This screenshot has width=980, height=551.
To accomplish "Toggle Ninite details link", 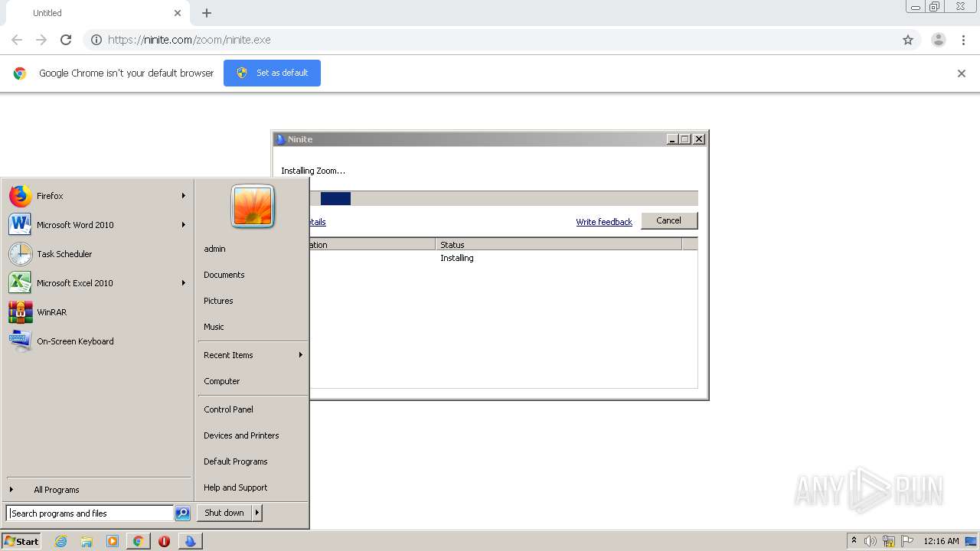I will pyautogui.click(x=317, y=222).
